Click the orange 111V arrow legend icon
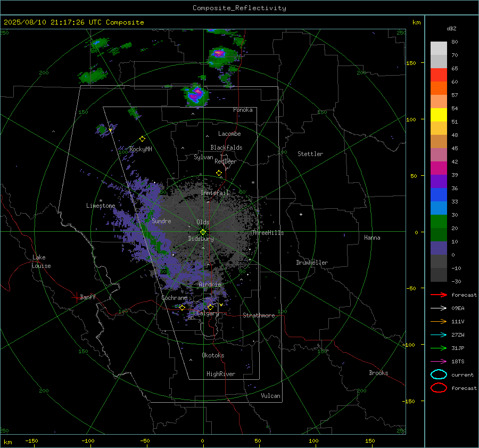This screenshot has height=448, width=479. (439, 321)
